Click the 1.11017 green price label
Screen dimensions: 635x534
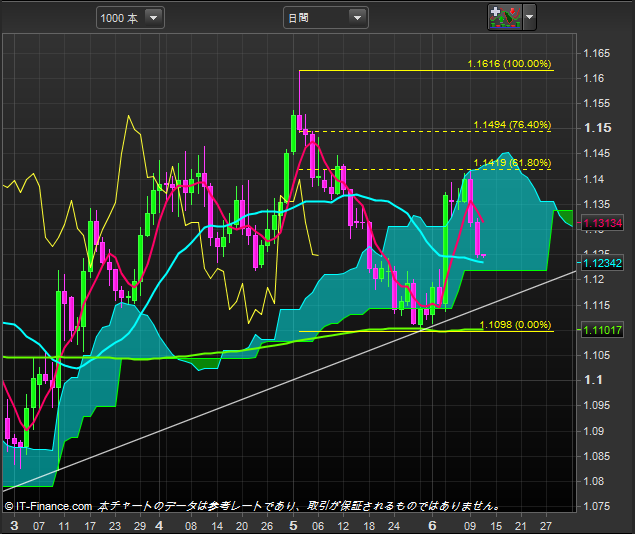[602, 330]
